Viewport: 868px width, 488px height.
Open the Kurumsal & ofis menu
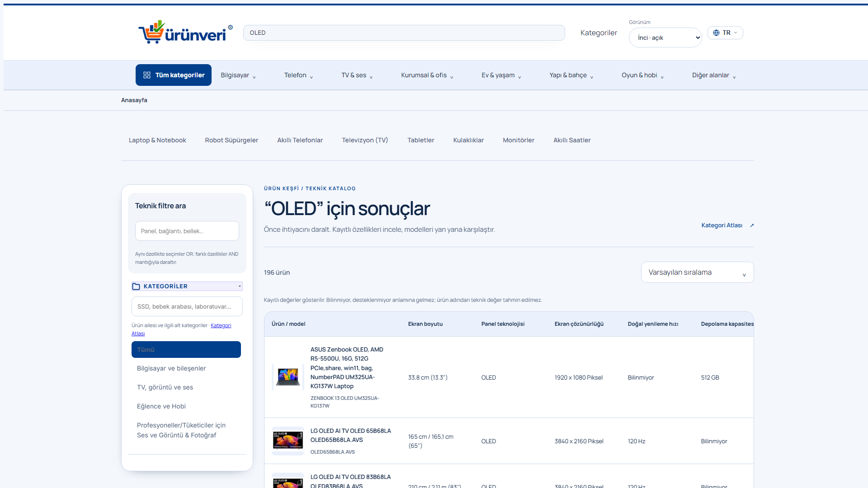(427, 75)
